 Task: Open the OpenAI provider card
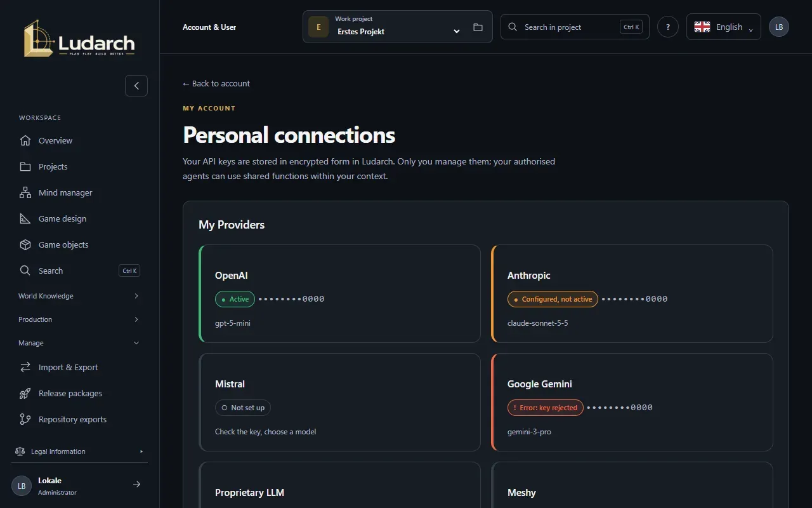(340, 293)
